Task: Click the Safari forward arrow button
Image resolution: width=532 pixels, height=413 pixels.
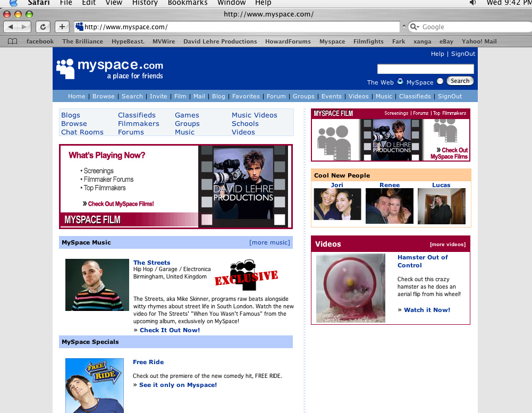Action: click(x=24, y=27)
